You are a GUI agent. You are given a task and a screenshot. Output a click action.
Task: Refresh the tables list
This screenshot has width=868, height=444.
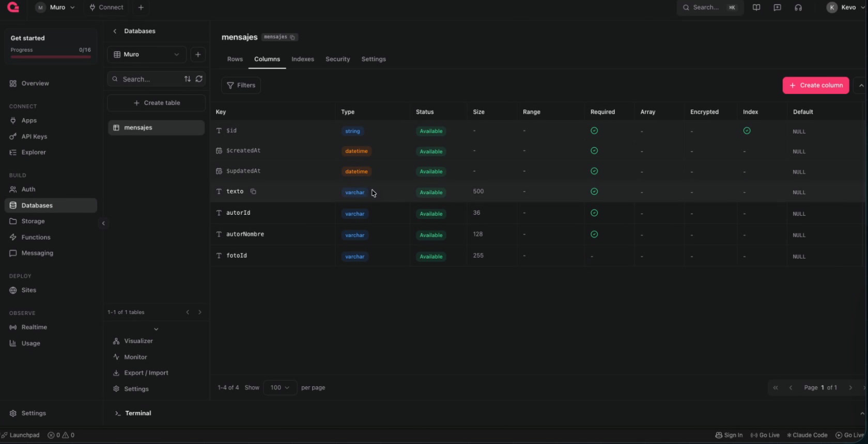(199, 79)
